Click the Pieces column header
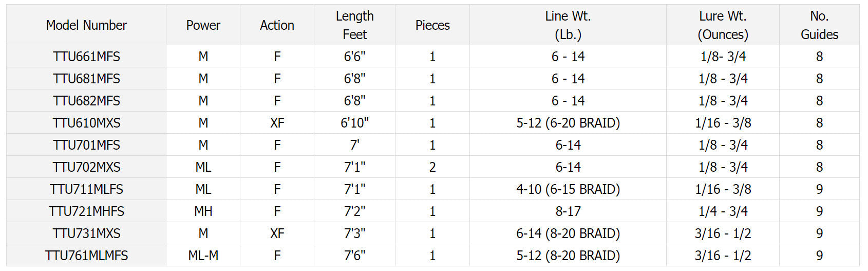 click(x=432, y=25)
